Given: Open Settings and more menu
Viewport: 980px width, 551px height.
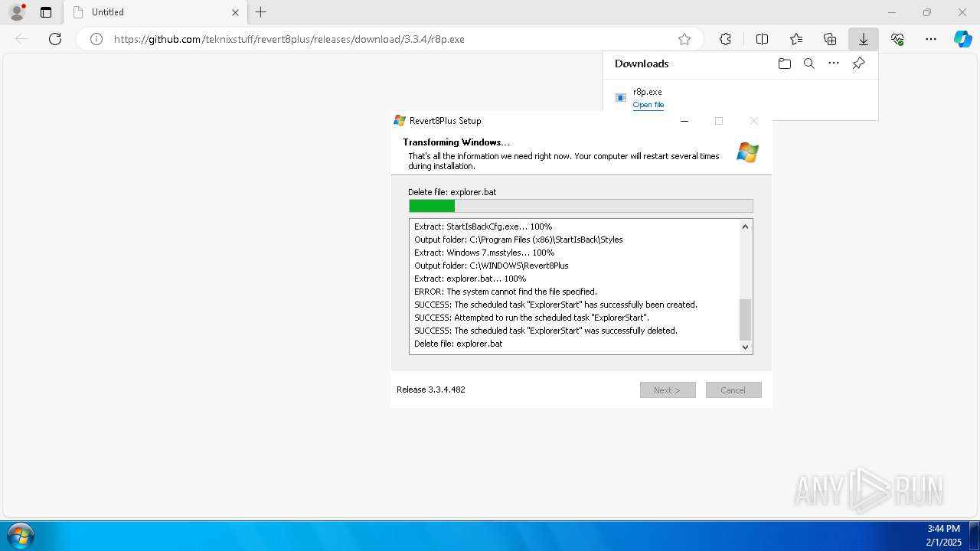Looking at the screenshot, I should (x=931, y=39).
